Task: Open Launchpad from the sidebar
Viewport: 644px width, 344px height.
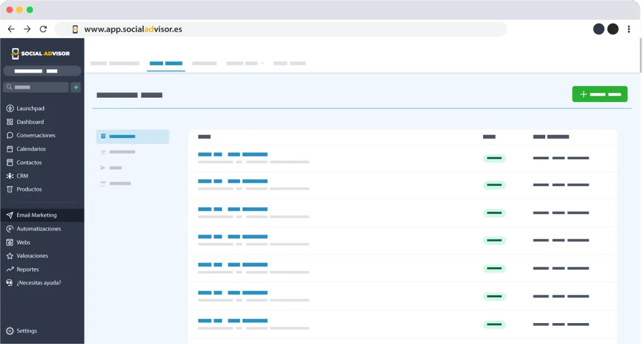Action: pyautogui.click(x=30, y=108)
